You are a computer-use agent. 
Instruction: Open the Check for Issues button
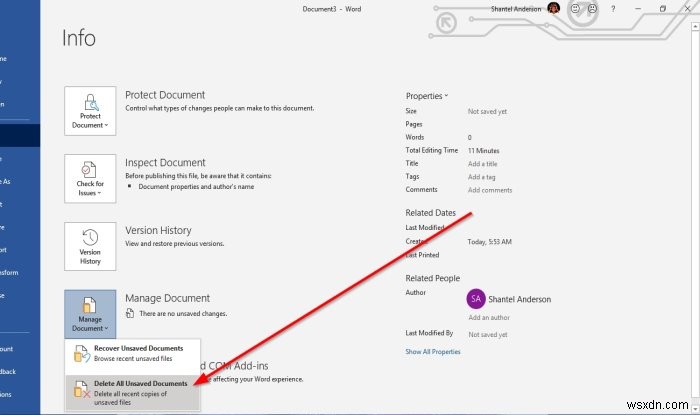pos(90,179)
